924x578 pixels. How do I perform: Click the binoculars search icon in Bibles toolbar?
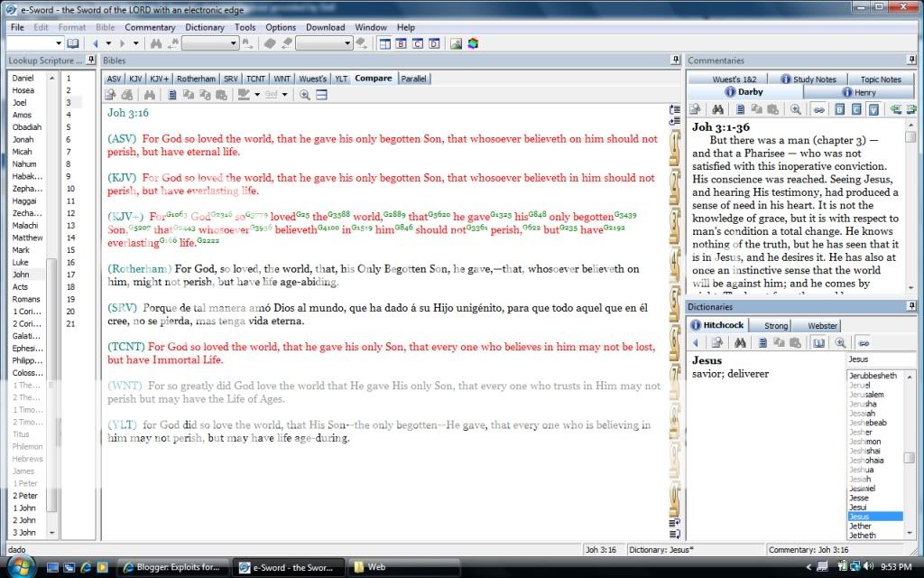[149, 94]
